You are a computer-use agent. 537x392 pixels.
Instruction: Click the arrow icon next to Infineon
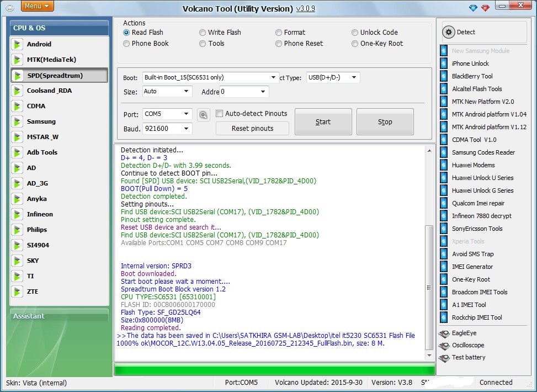coord(17,214)
